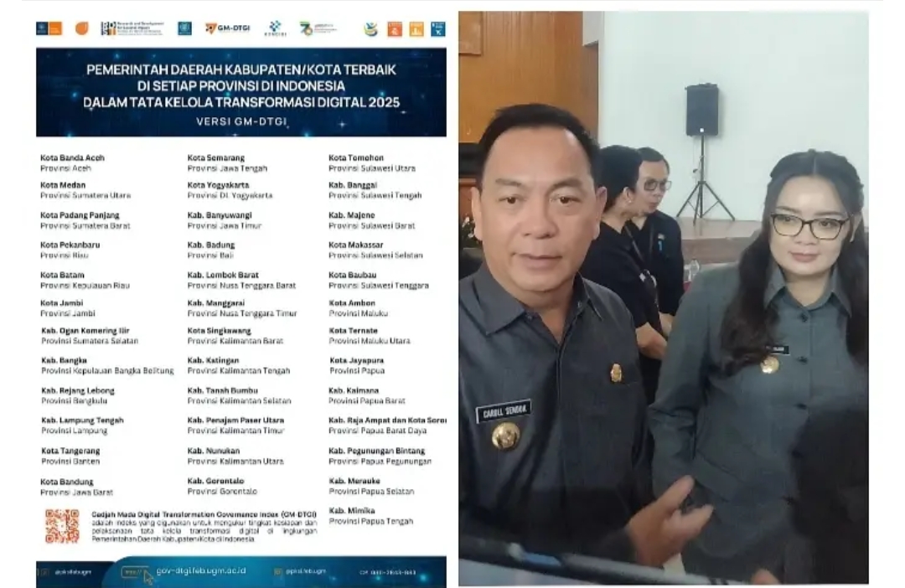Click the Research and Development logo

pos(132,28)
